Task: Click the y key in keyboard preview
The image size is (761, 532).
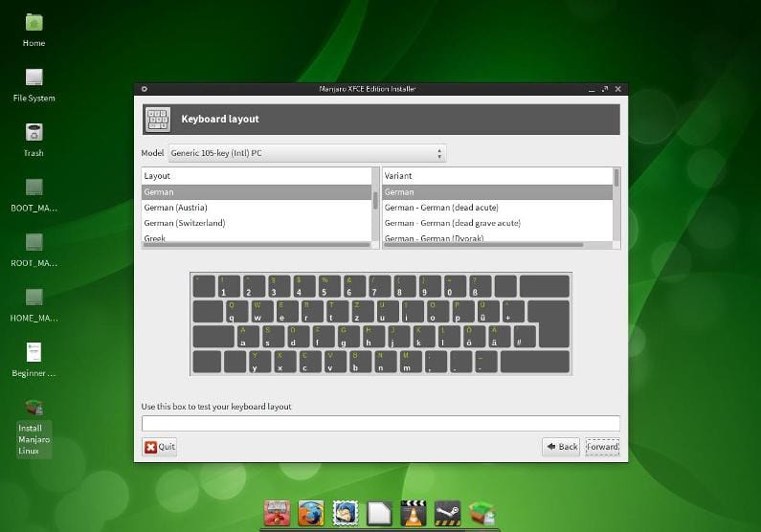Action: coord(260,362)
